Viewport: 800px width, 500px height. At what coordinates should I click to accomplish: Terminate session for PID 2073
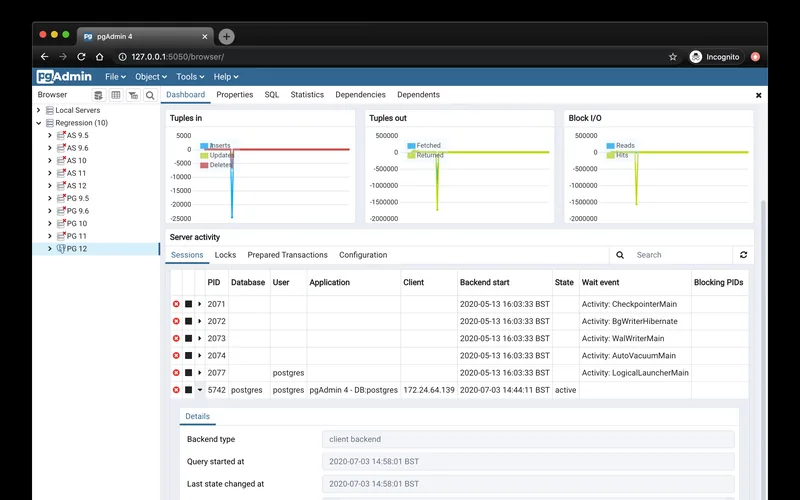(x=176, y=338)
